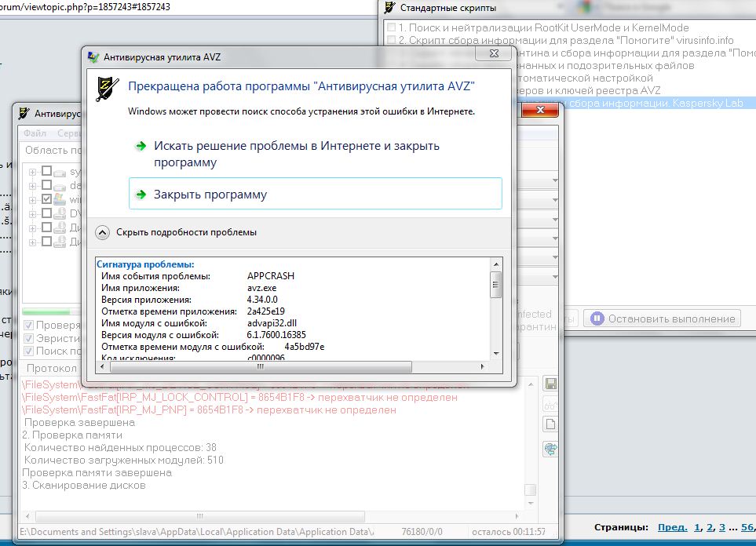Toggle the sixth drive checkbox in tree

click(47, 241)
